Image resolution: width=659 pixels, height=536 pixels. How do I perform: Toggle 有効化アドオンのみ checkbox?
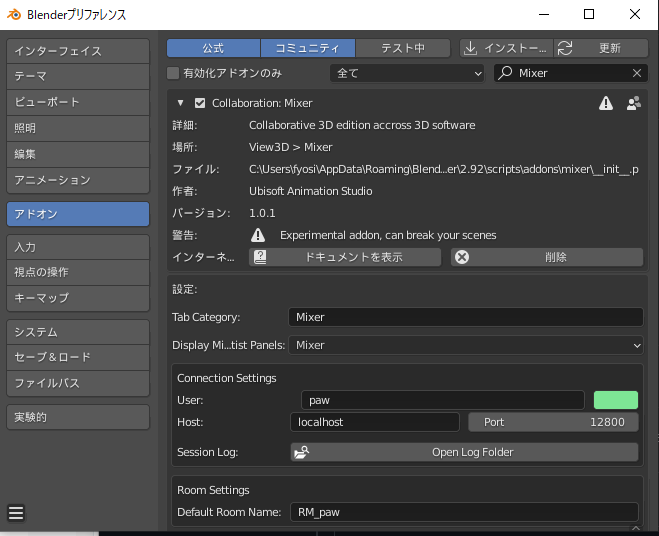point(173,73)
